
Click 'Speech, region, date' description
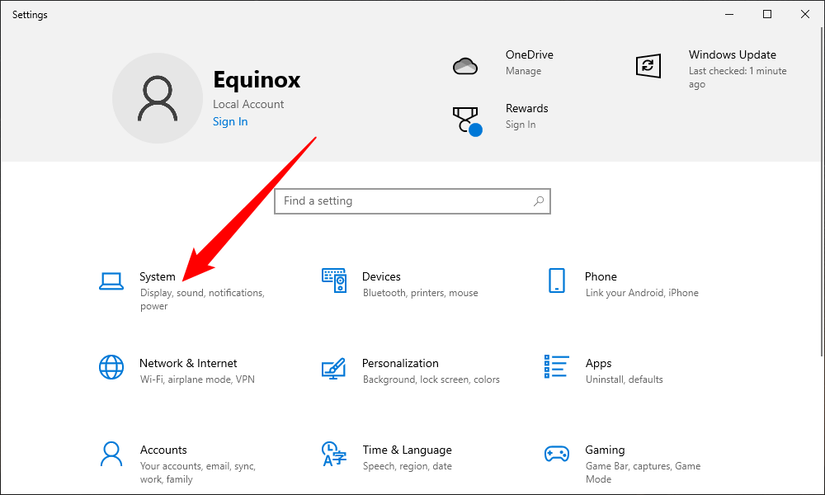coord(407,467)
